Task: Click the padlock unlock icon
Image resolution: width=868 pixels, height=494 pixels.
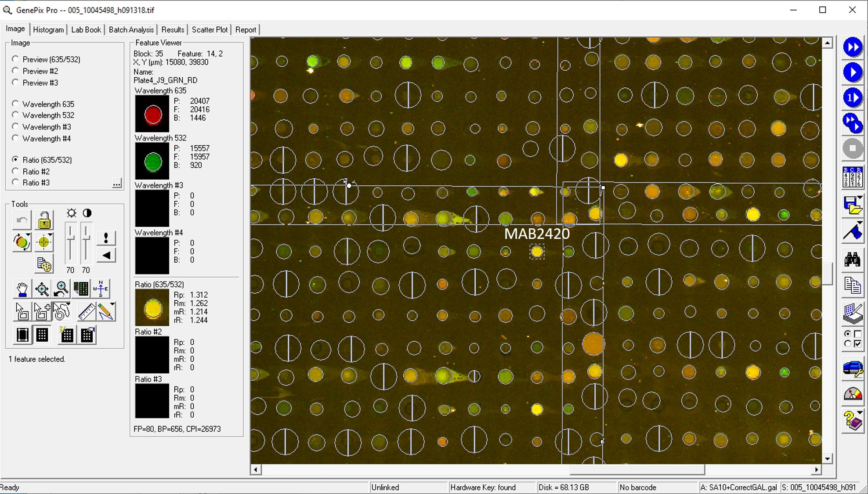Action: (x=44, y=220)
